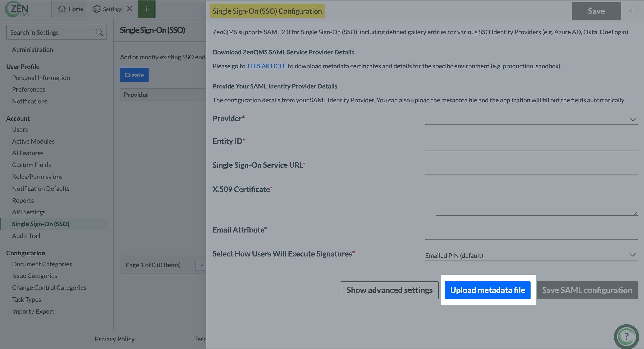Open Issue Categories

click(35, 276)
